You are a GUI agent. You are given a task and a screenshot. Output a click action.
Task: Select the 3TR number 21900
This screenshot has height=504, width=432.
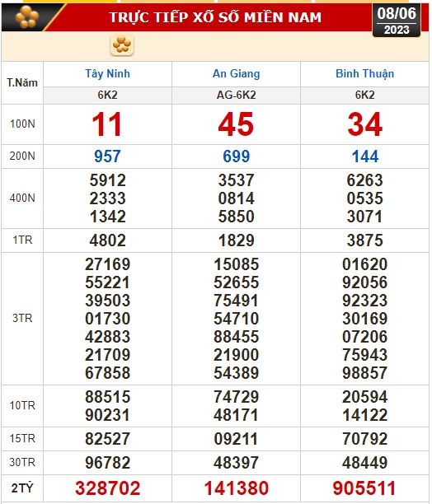point(236,355)
